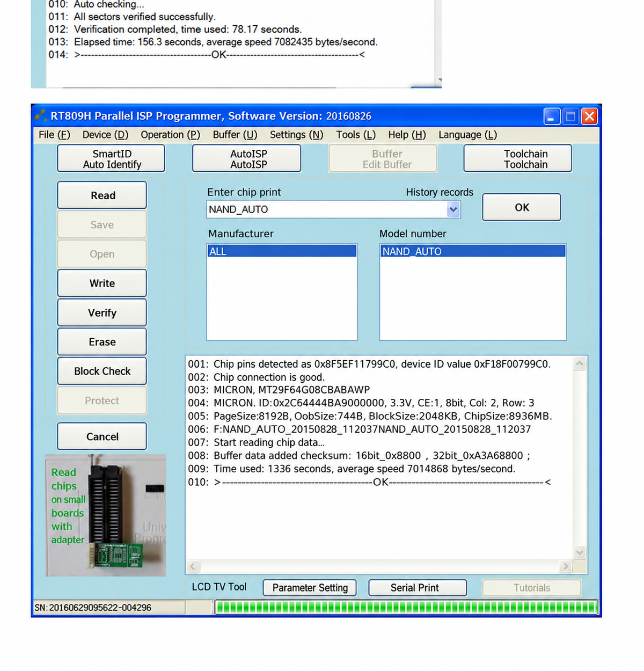The image size is (644, 671).
Task: Click the horizontal scrollbar right arrow
Action: point(565,566)
